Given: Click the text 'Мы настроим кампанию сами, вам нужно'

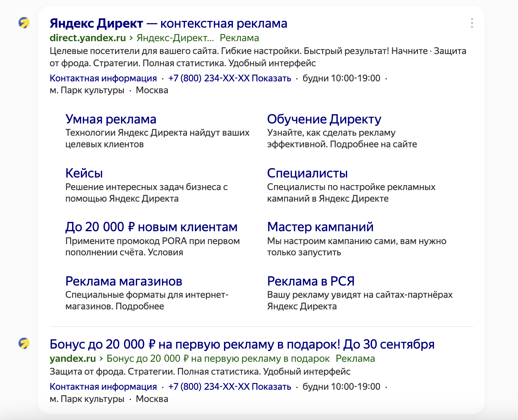Looking at the screenshot, I should click(356, 241).
